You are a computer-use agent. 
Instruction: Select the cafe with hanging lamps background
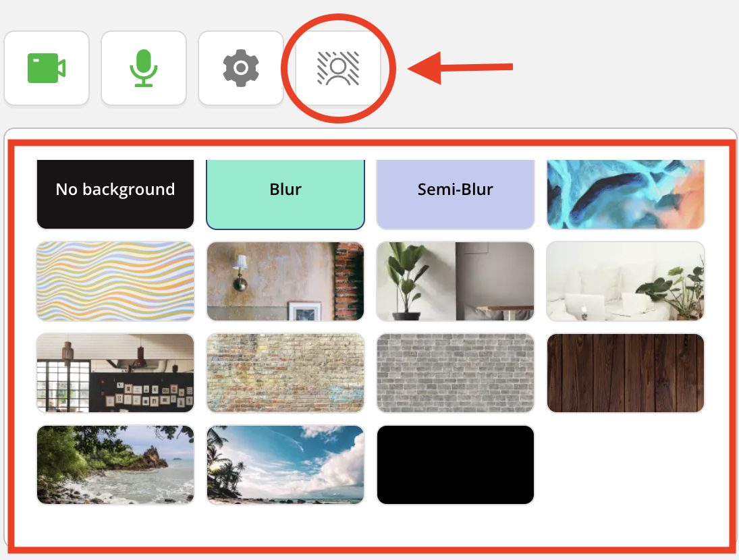115,373
